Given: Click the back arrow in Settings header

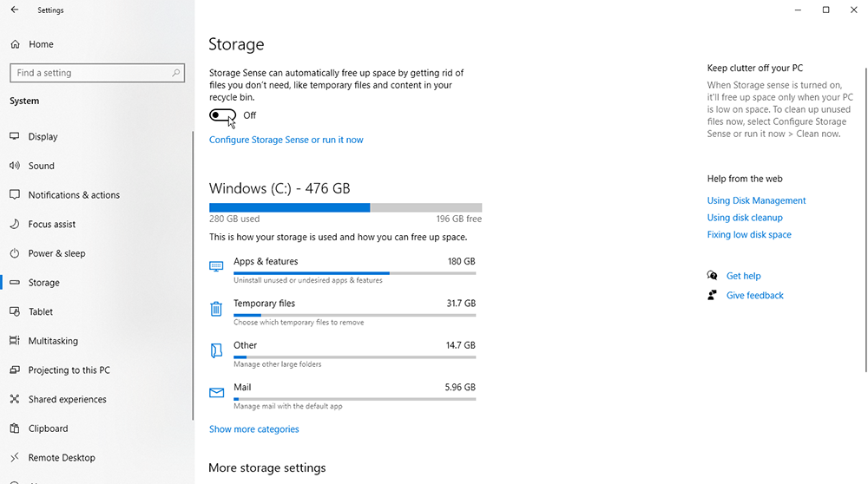Looking at the screenshot, I should (x=15, y=10).
